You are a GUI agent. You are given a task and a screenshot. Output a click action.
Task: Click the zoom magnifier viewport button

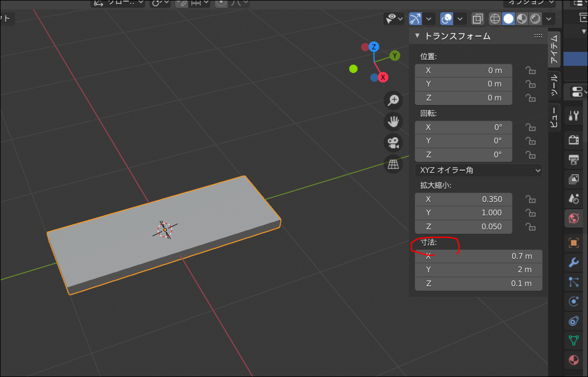click(393, 100)
